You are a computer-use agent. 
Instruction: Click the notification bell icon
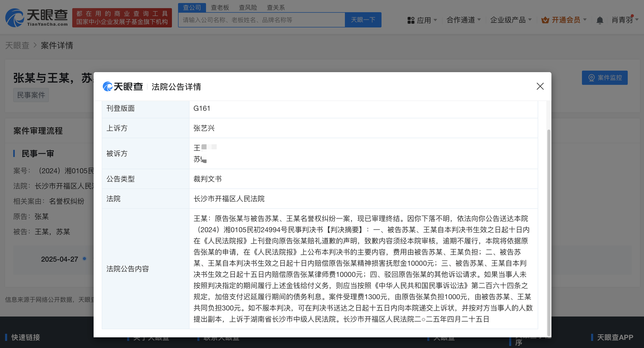point(600,20)
